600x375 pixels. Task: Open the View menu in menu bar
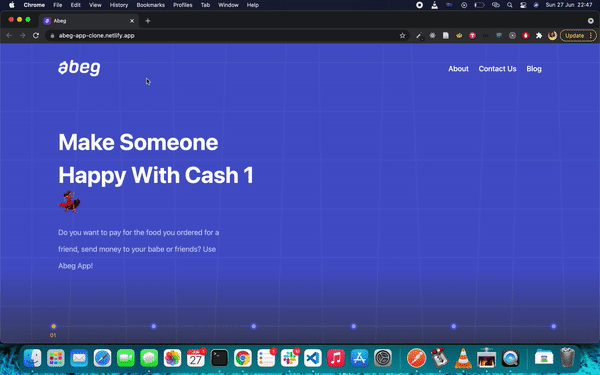(x=95, y=5)
